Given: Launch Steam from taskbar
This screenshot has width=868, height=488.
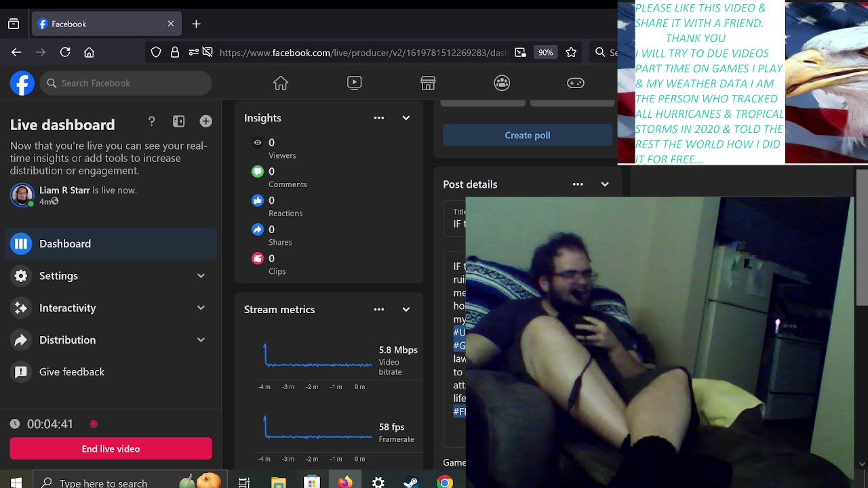Looking at the screenshot, I should point(411,483).
